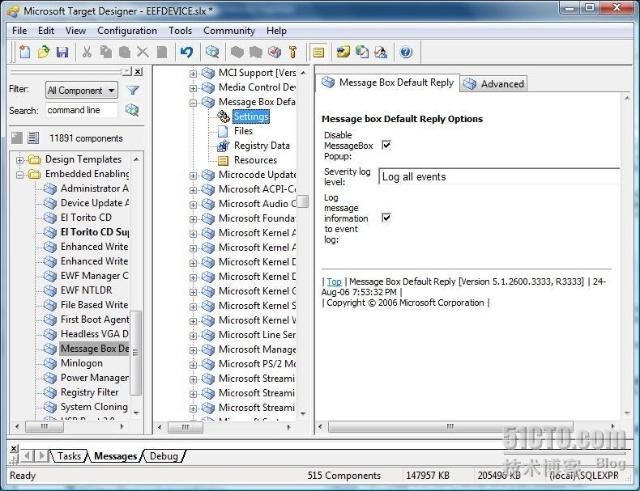This screenshot has width=640, height=491.
Task: Select the Resources tree item
Action: pyautogui.click(x=255, y=160)
